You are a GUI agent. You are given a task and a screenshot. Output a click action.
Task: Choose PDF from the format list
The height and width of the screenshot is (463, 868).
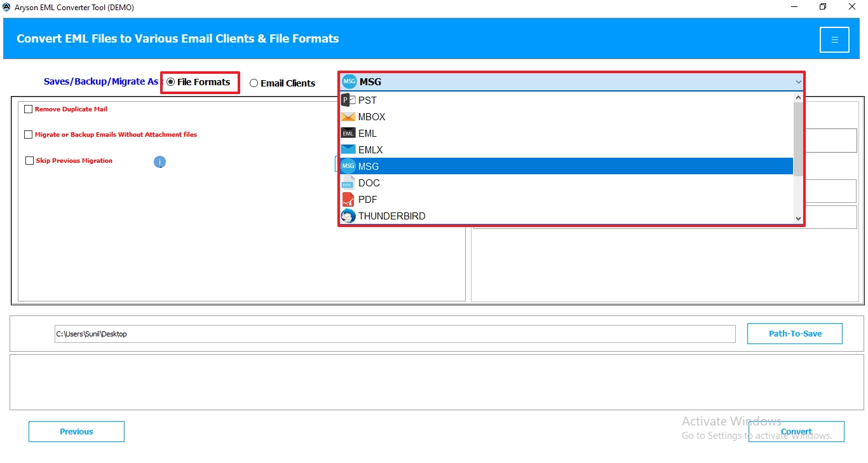click(567, 199)
